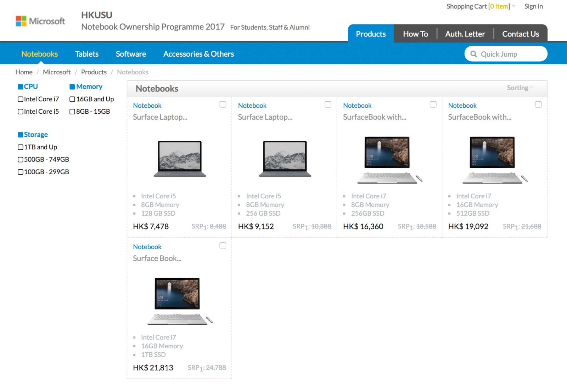Open the Accessories & Others category
This screenshot has height=392, width=567.
pyautogui.click(x=198, y=54)
